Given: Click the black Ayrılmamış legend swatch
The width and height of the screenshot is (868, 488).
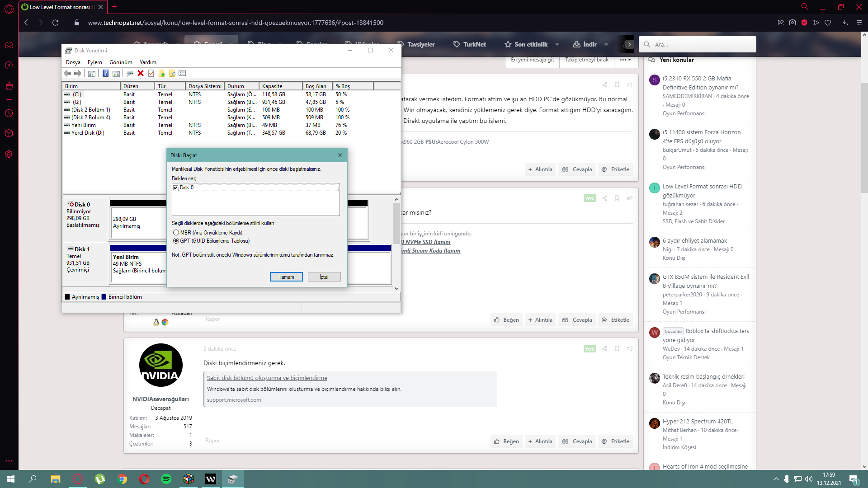Looking at the screenshot, I should (67, 297).
